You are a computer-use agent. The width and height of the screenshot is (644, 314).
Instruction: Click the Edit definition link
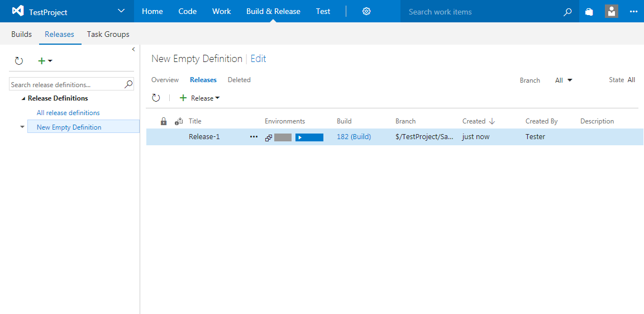pyautogui.click(x=258, y=59)
